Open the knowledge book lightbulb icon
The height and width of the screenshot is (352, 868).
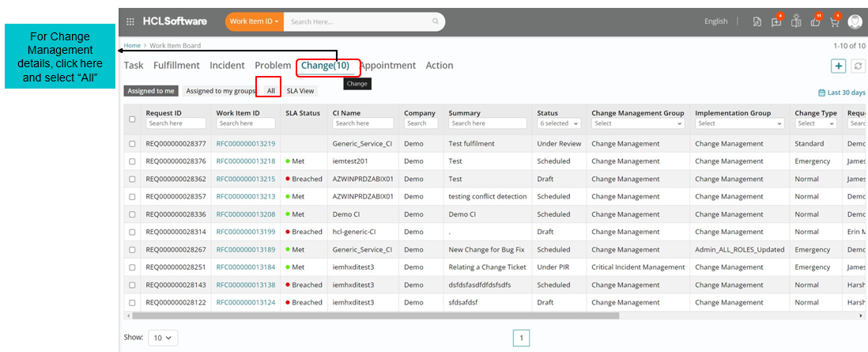(x=796, y=21)
